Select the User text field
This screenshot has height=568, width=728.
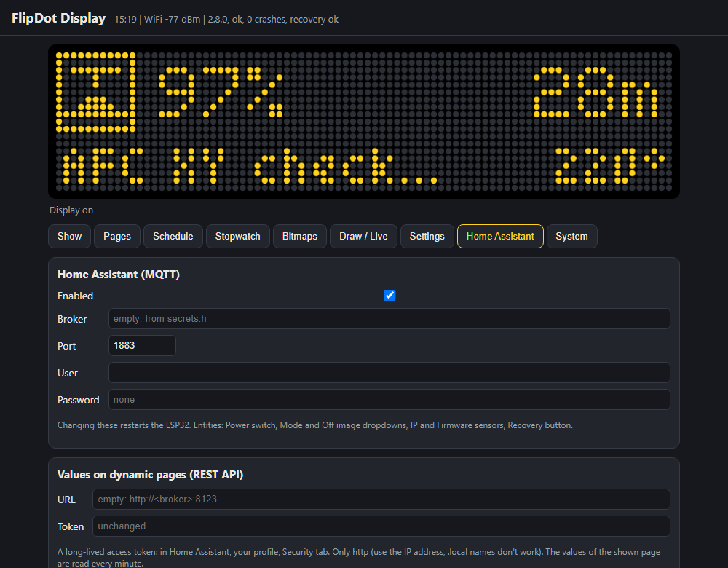point(389,372)
